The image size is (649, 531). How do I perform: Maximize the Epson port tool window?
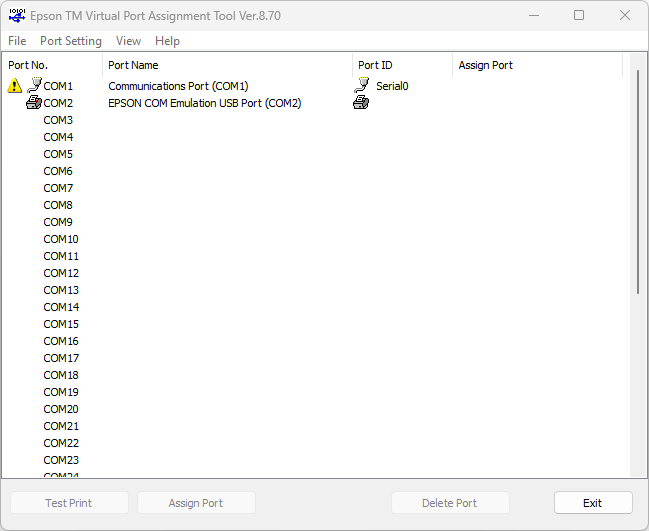(579, 15)
